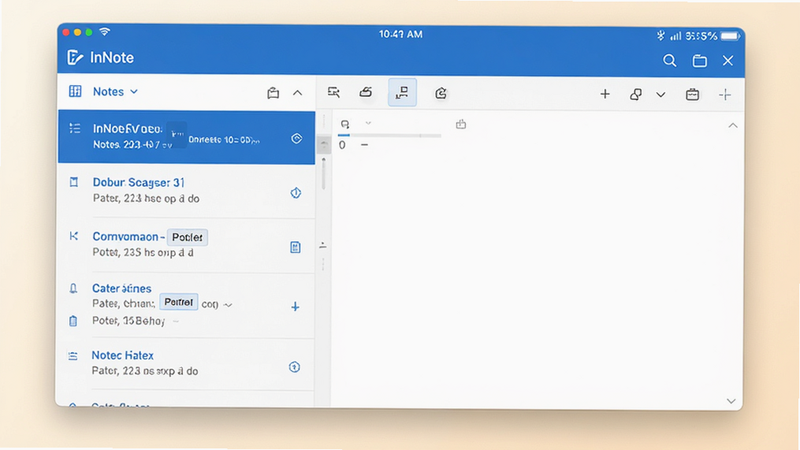
Task: Select the highlighted InNoef note row
Action: 186,137
